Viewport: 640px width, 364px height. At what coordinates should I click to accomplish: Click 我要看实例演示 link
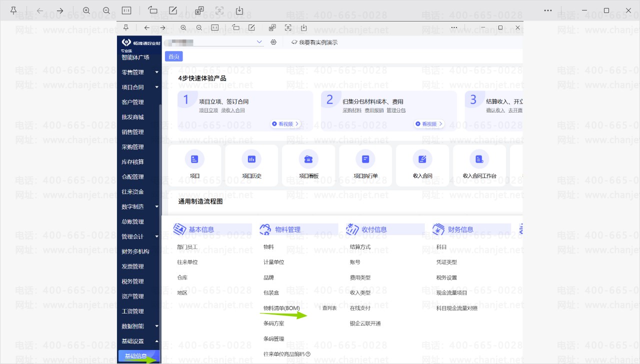pyautogui.click(x=314, y=42)
